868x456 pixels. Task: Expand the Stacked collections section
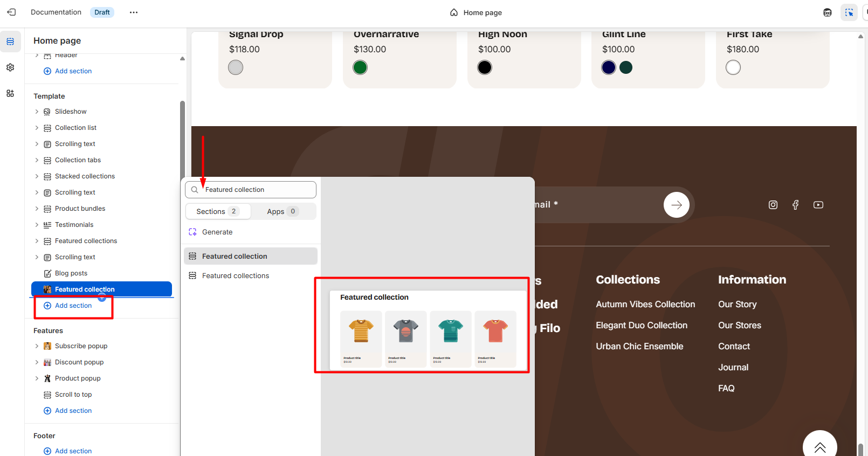coord(37,176)
